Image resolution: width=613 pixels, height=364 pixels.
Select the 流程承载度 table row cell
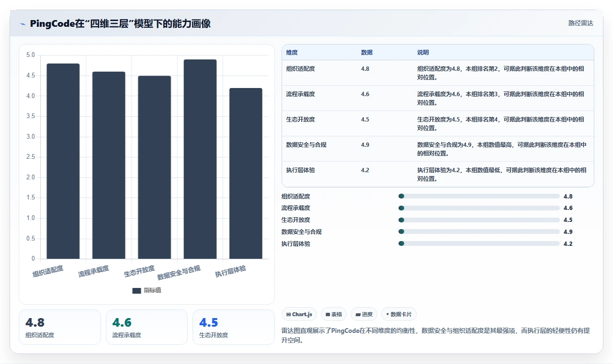coord(300,94)
